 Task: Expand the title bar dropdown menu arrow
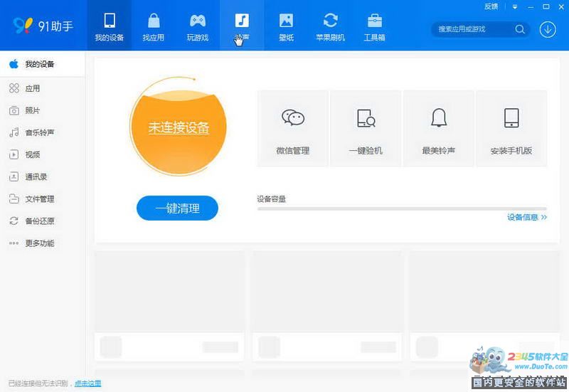[x=514, y=7]
